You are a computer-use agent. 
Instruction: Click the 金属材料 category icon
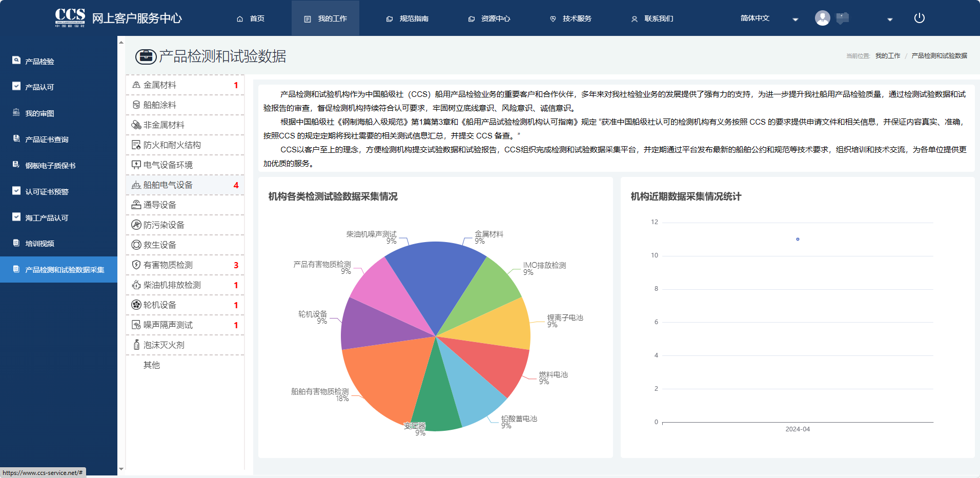click(136, 85)
